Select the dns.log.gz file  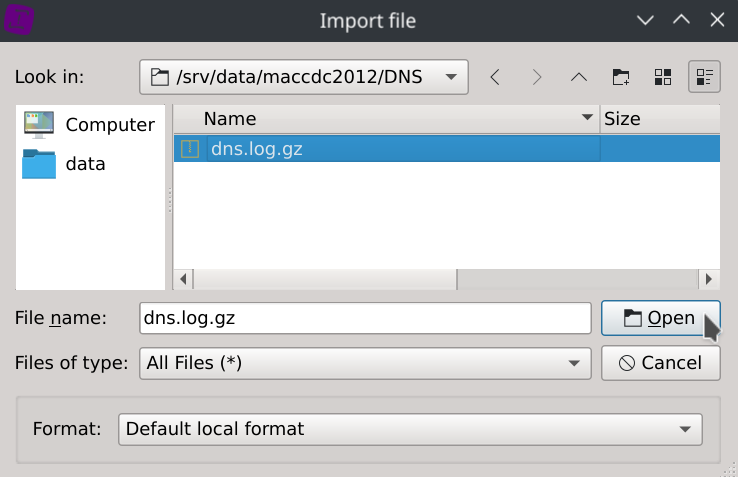coord(256,149)
